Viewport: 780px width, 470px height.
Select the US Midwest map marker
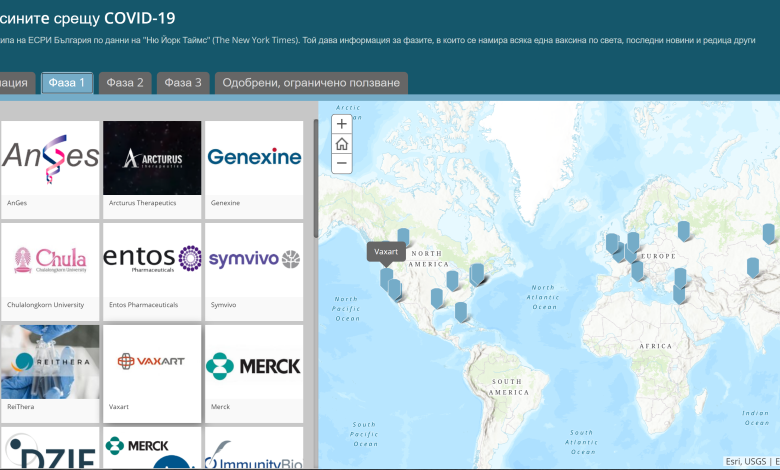452,281
